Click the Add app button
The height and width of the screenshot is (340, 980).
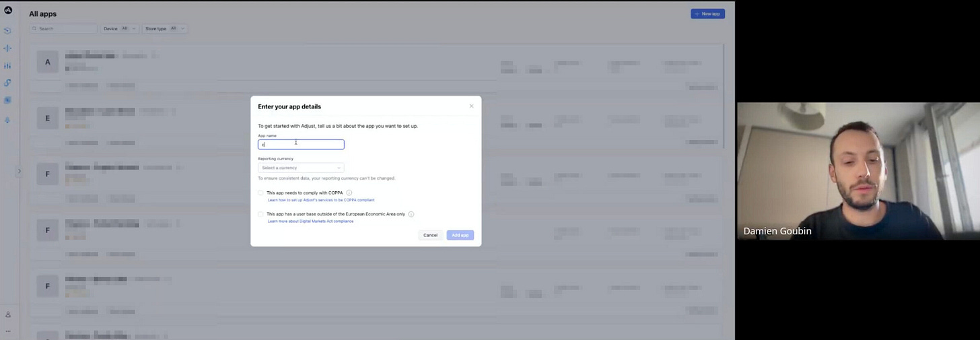click(460, 235)
